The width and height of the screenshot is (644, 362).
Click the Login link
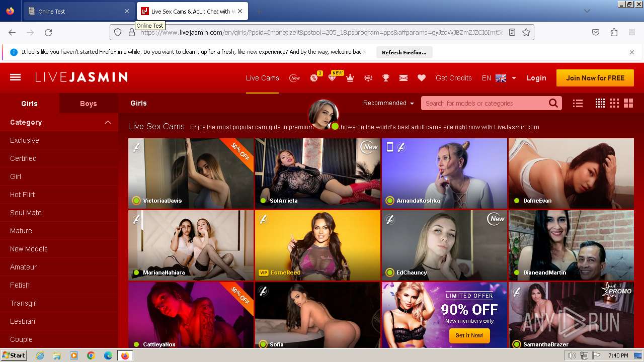(536, 78)
